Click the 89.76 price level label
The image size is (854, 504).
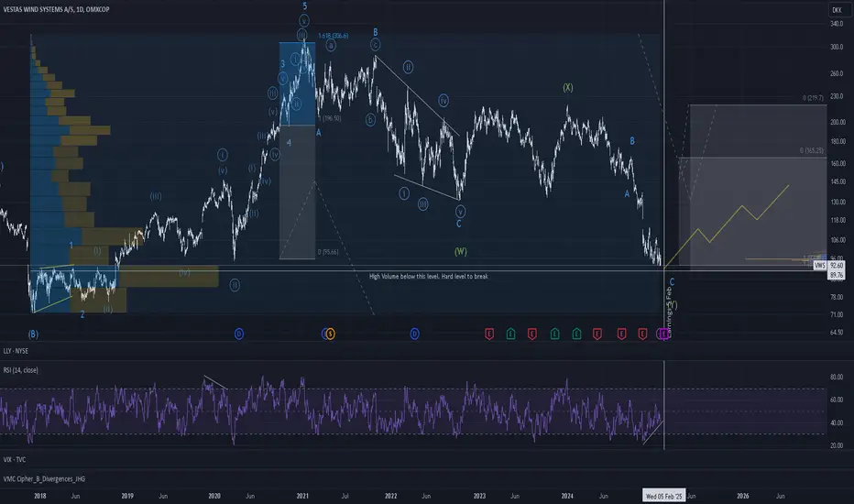pos(837,275)
